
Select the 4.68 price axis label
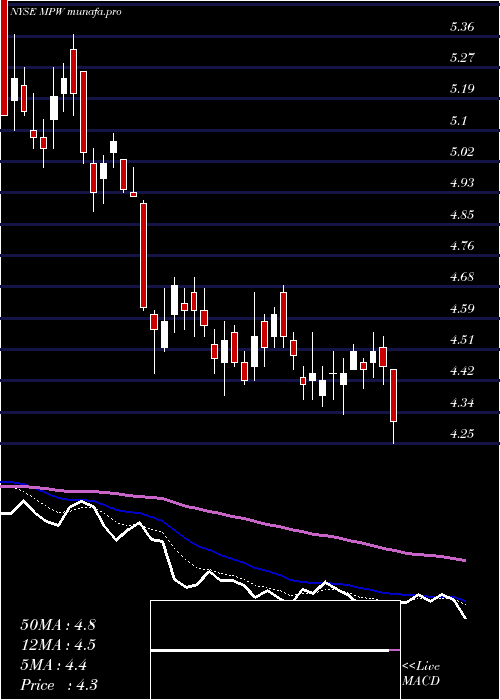pos(462,277)
